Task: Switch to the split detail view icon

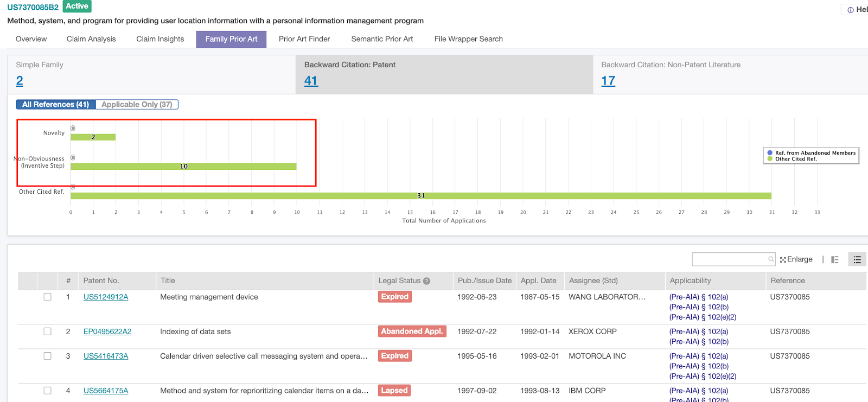Action: (x=835, y=260)
